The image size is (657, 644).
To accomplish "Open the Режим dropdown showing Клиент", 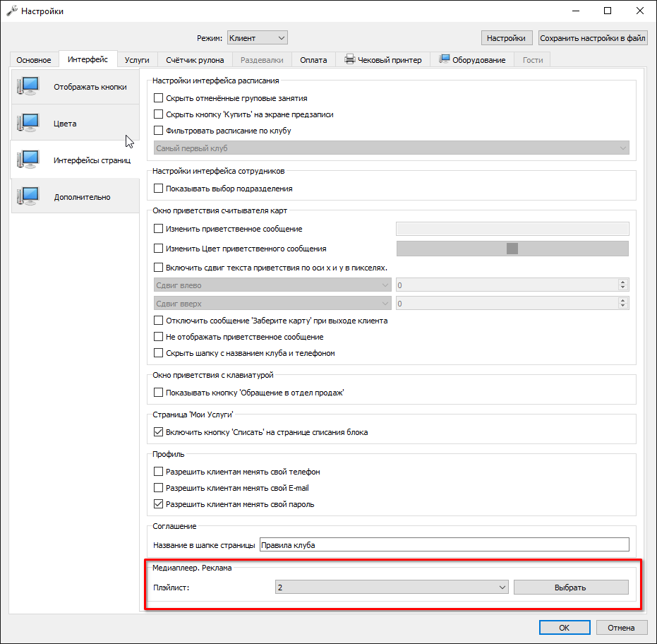I will pos(258,37).
